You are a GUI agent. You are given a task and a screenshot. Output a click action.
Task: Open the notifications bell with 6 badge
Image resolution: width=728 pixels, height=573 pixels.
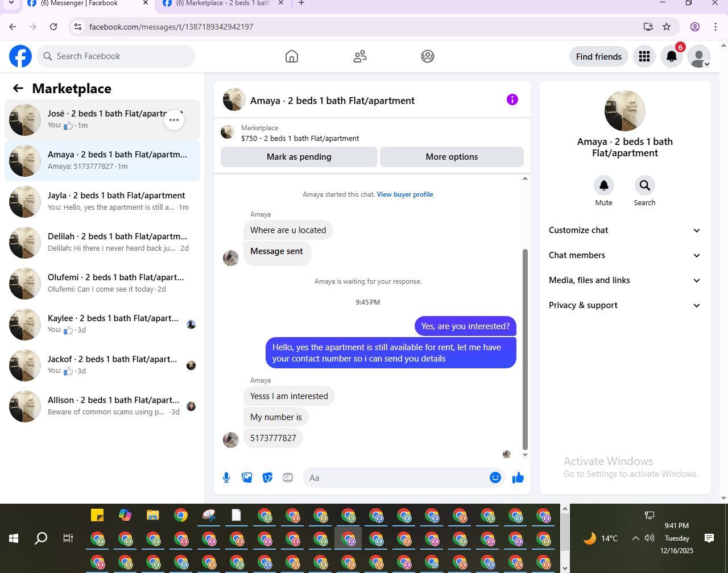672,56
